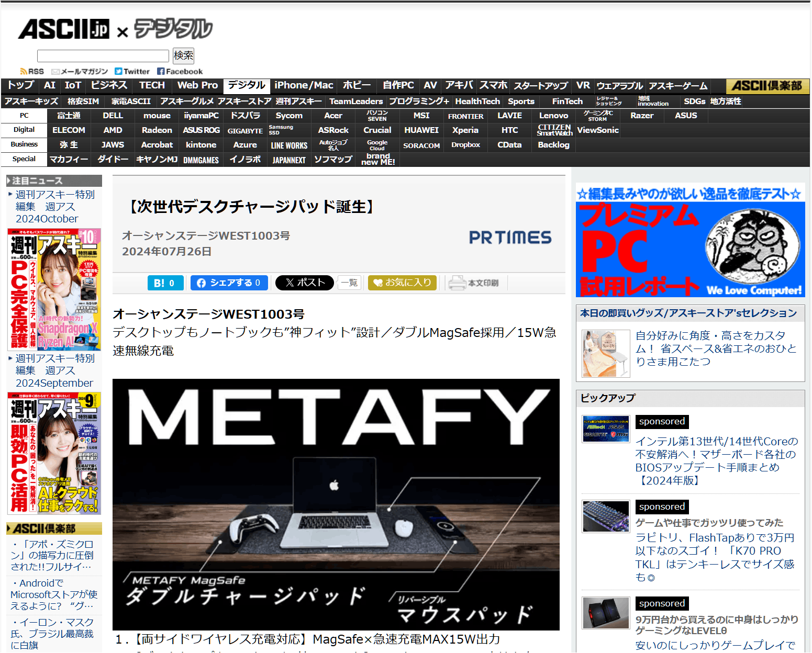The width and height of the screenshot is (812, 653).
Task: Click the プレミアムPC試用レポート banner
Action: coord(690,241)
